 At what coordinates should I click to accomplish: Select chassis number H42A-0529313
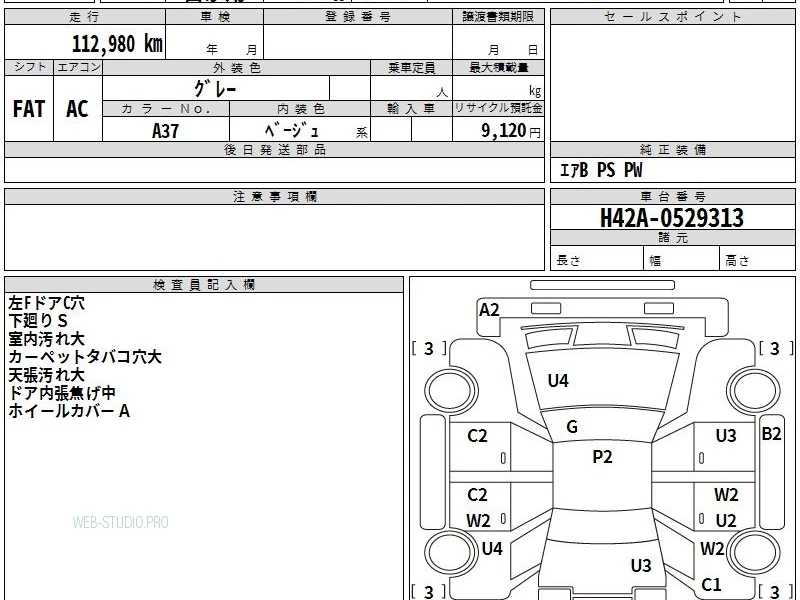tap(672, 218)
